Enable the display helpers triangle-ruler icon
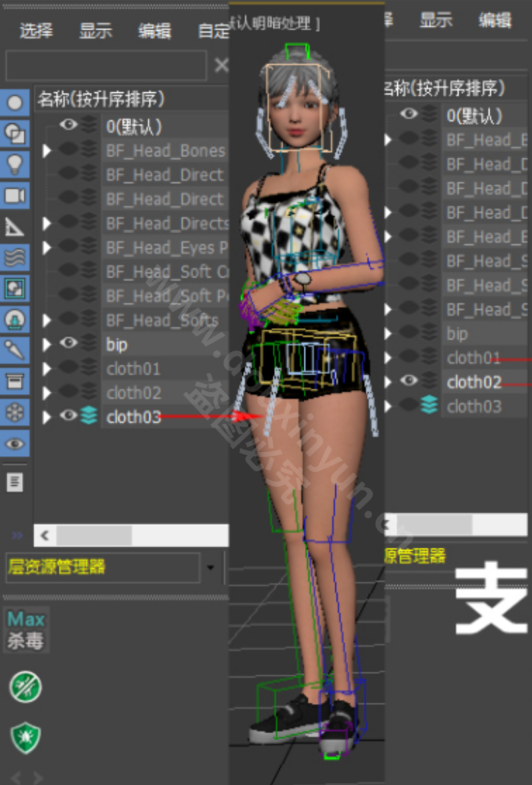Image resolution: width=532 pixels, height=785 pixels. [15, 226]
